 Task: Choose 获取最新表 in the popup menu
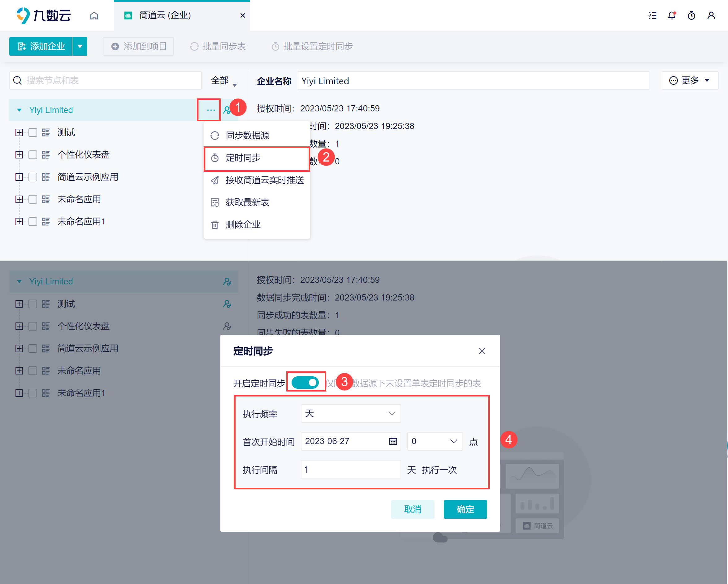click(x=247, y=202)
